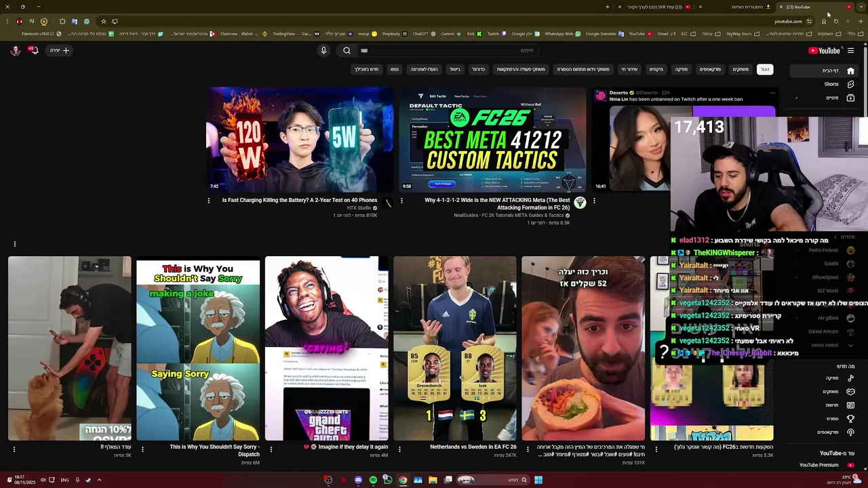Viewport: 868px width, 488px height.
Task: Open File Explorer from the taskbar
Action: [433, 480]
